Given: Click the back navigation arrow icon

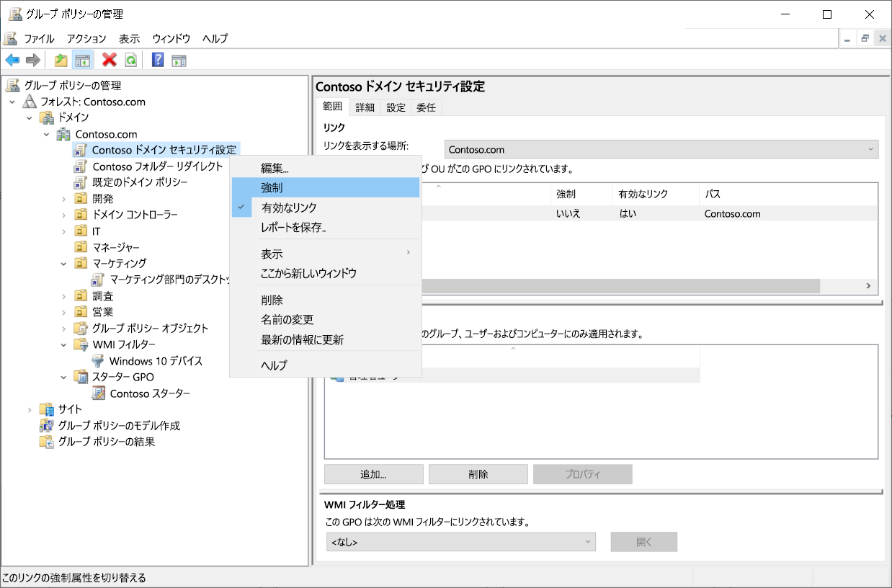Looking at the screenshot, I should (12, 60).
